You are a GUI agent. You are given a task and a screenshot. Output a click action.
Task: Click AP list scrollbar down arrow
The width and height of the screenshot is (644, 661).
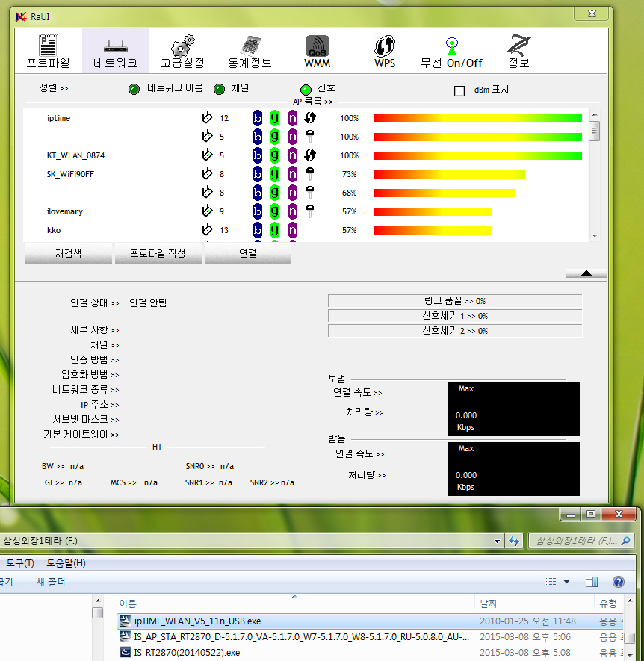coord(595,236)
